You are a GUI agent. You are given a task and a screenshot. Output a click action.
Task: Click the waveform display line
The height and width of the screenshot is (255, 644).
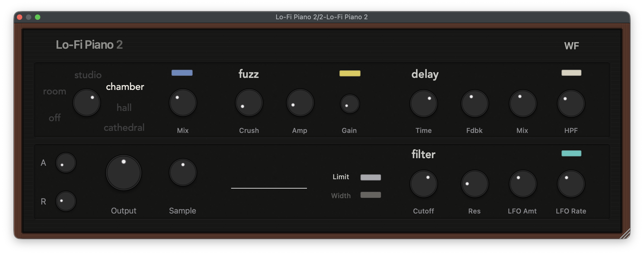pos(269,188)
